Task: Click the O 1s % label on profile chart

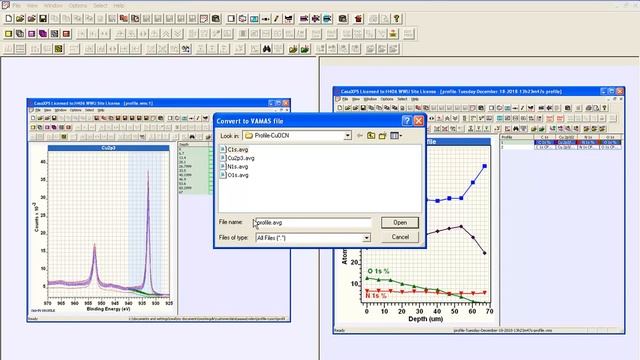Action: pyautogui.click(x=378, y=271)
